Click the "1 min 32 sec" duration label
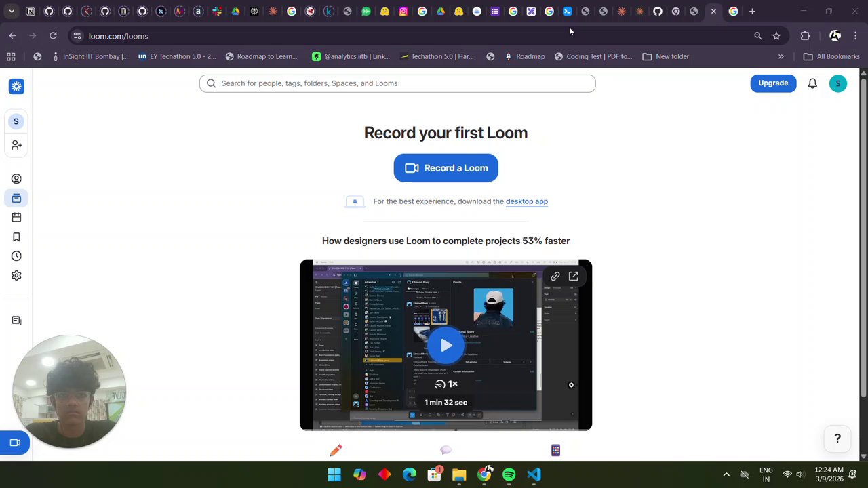 pyautogui.click(x=446, y=403)
